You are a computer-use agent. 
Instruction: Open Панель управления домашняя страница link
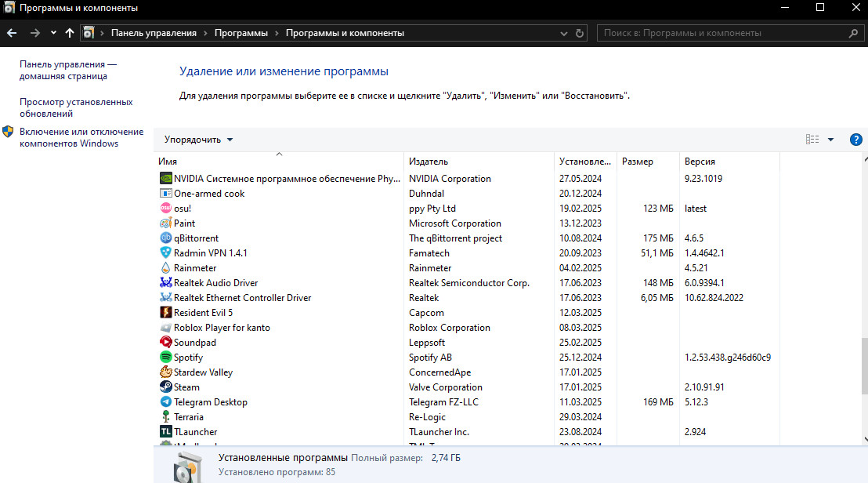click(x=68, y=71)
